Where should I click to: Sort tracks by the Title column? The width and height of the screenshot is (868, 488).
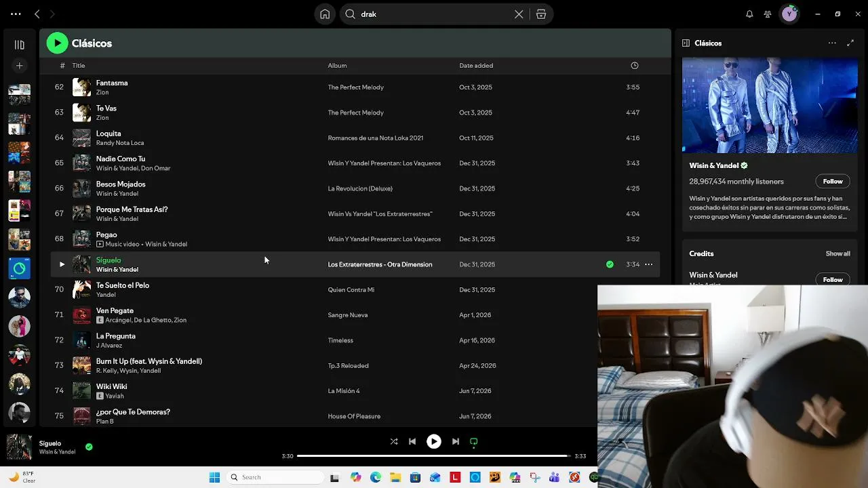tap(79, 66)
